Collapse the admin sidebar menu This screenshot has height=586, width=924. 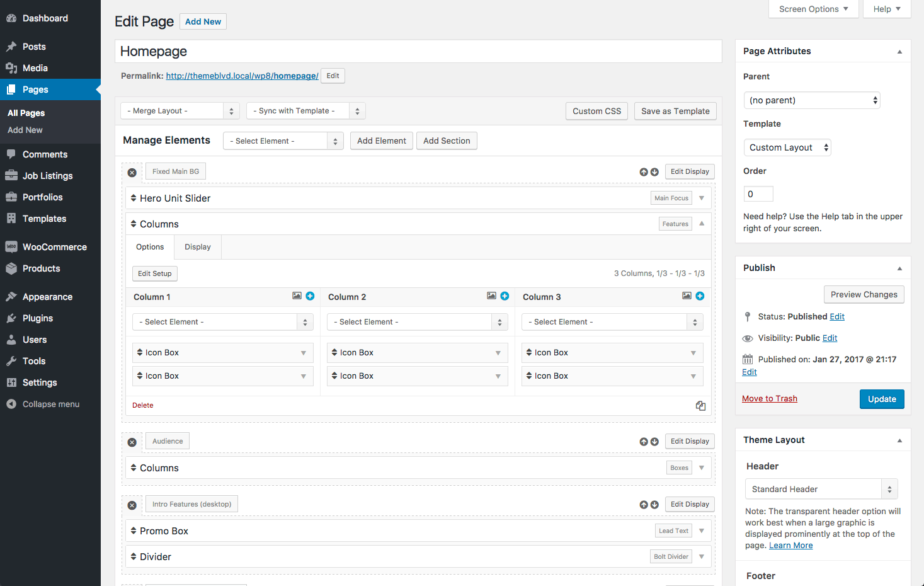(x=50, y=404)
